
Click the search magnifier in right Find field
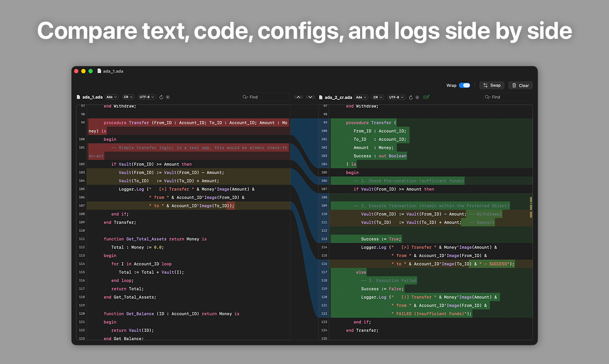point(488,97)
